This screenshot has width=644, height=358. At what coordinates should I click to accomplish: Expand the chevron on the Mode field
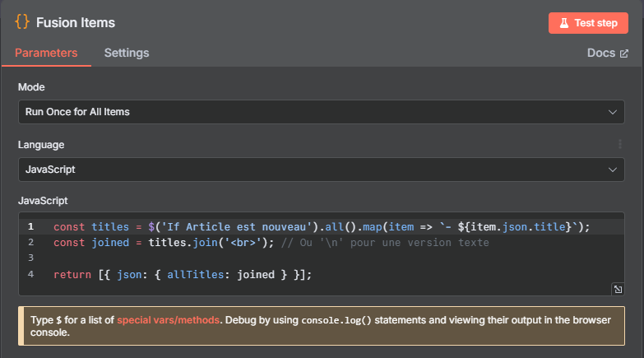[x=613, y=112]
